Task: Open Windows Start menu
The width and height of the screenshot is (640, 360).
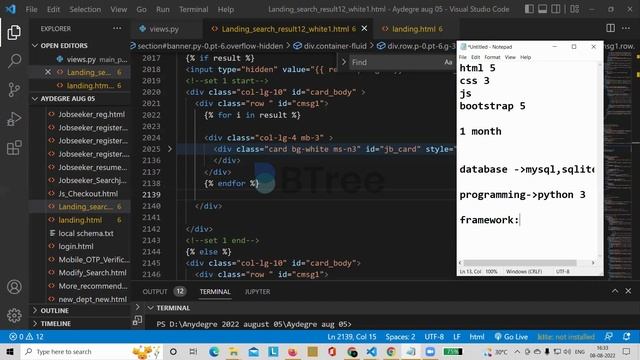Action: (x=10, y=351)
